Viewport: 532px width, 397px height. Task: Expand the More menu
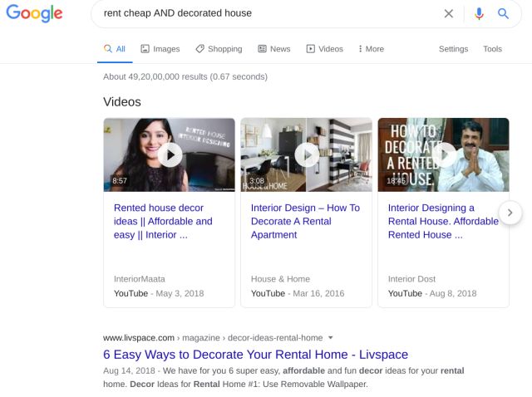372,49
